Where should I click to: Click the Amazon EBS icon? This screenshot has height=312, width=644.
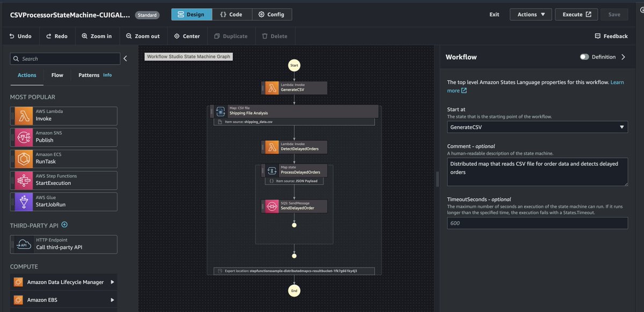[18, 300]
